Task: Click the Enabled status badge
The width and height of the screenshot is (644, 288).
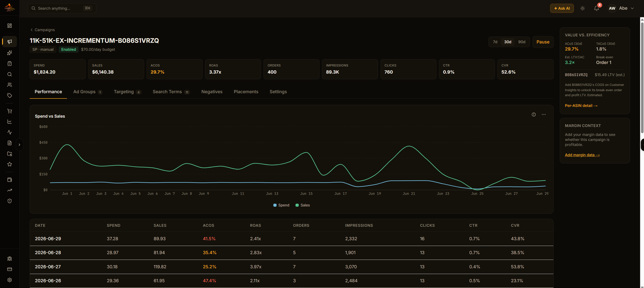Action: point(68,49)
